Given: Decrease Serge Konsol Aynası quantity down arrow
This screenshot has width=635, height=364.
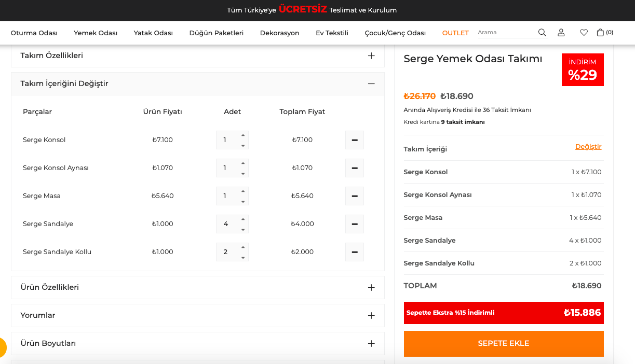Looking at the screenshot, I should click(242, 174).
